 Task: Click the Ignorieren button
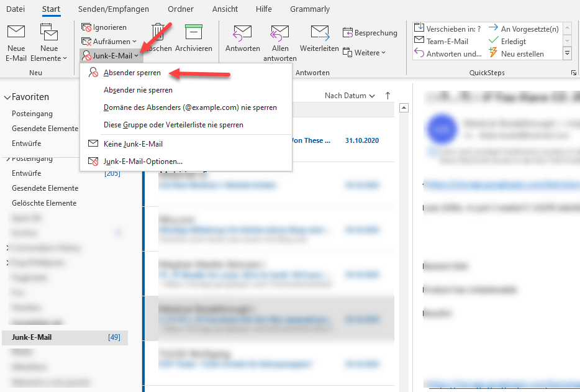[104, 27]
